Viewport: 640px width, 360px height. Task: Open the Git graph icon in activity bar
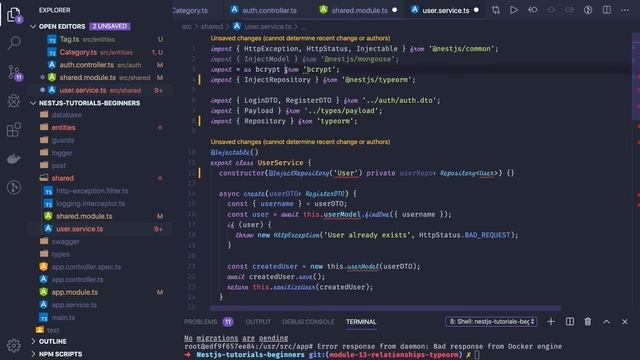(x=14, y=187)
